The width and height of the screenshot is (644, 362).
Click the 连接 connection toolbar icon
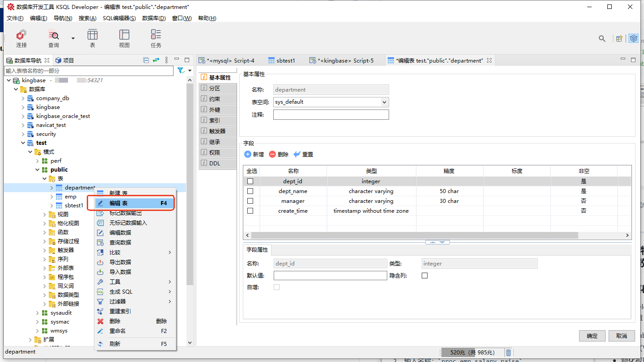(x=21, y=35)
